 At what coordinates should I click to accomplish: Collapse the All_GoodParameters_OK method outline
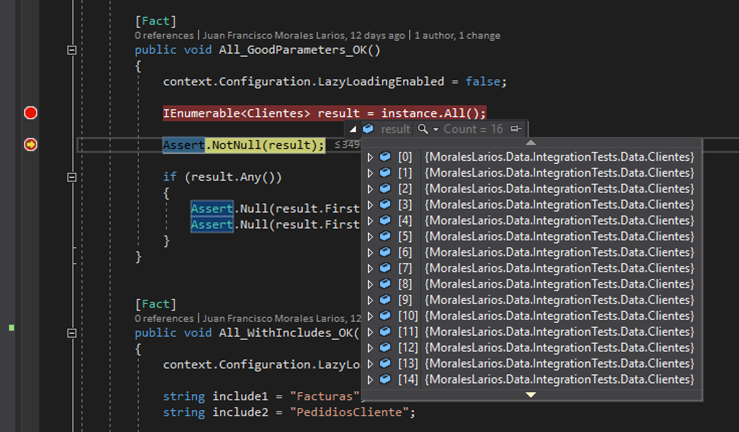(x=72, y=50)
